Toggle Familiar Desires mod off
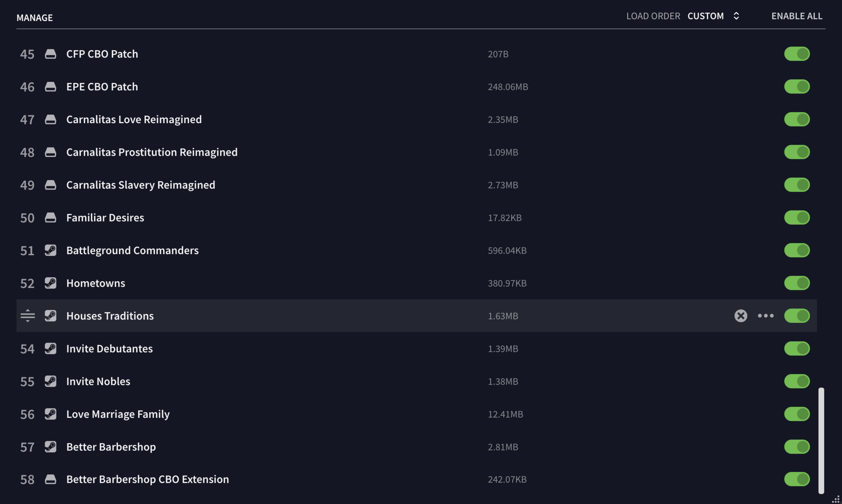Image resolution: width=842 pixels, height=504 pixels. pos(797,217)
